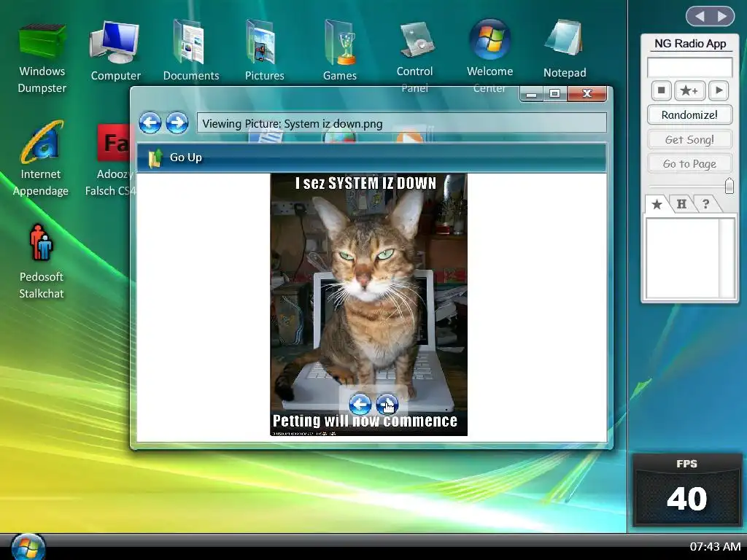This screenshot has height=560, width=747.
Task: Click the System iz down cat picture
Action: click(368, 304)
